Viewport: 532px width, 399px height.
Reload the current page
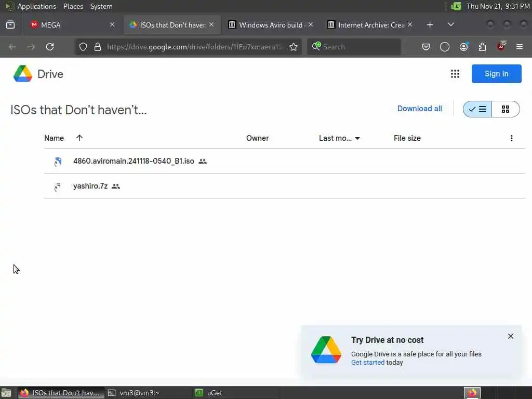click(x=50, y=47)
